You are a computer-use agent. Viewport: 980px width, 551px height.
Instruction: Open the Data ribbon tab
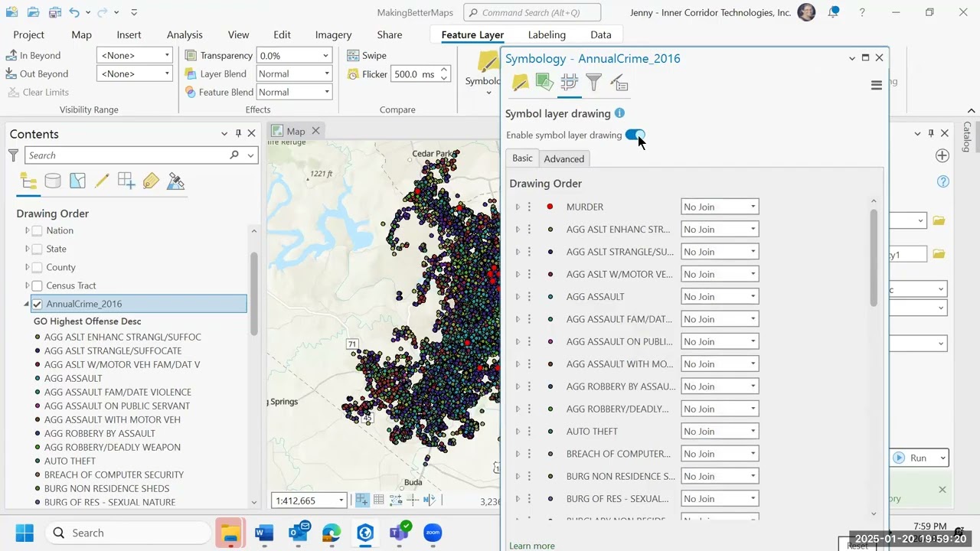601,34
